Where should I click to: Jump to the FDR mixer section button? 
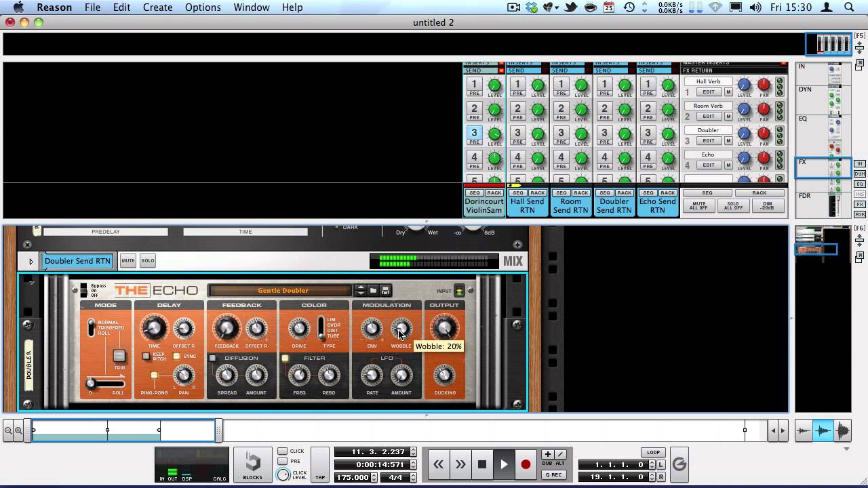click(x=860, y=215)
